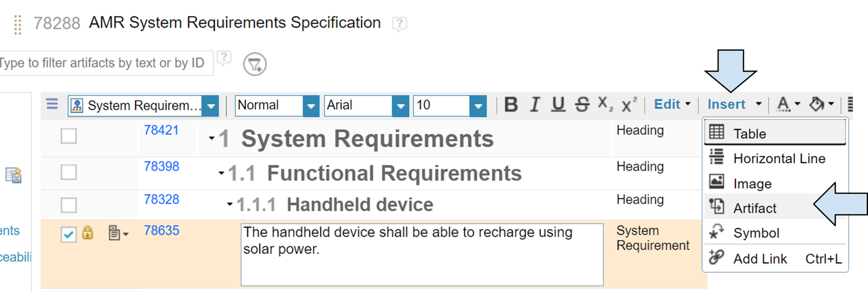Viewport: 868px width, 292px height.
Task: Choose Artifact from the Insert menu
Action: pos(755,208)
